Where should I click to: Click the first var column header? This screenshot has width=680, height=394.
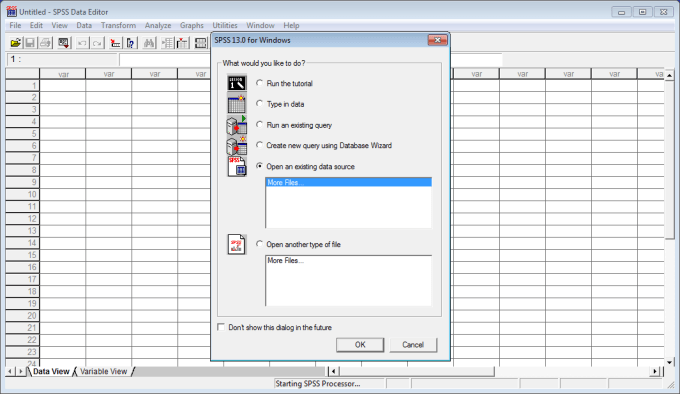click(63, 74)
